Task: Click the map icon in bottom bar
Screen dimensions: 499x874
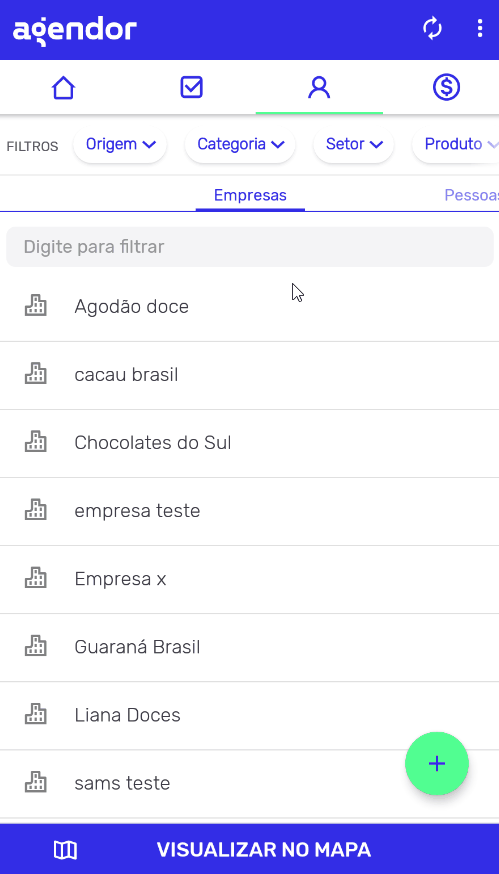Action: click(x=65, y=850)
